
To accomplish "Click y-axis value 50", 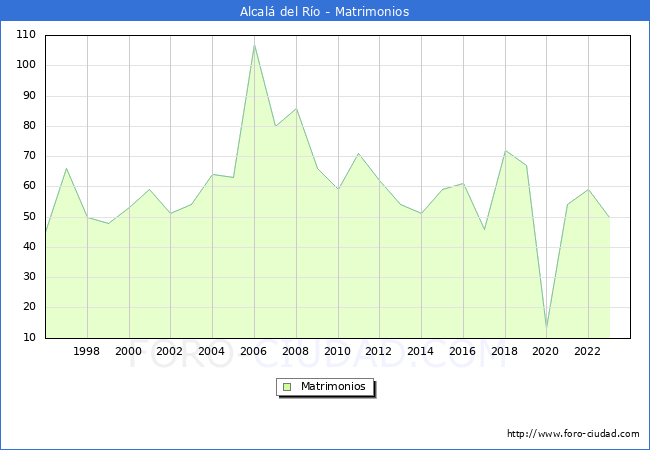I will pos(29,216).
